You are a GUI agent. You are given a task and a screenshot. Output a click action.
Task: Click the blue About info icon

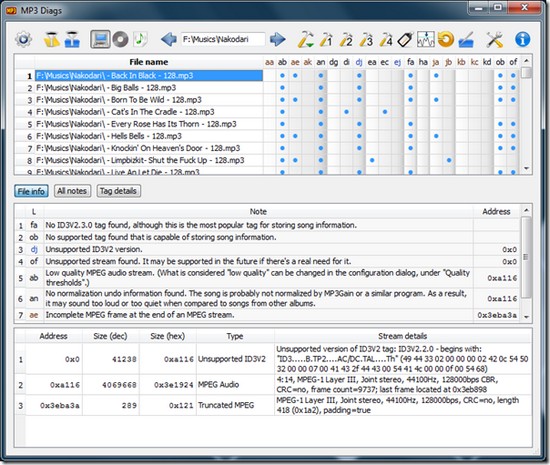(x=522, y=39)
